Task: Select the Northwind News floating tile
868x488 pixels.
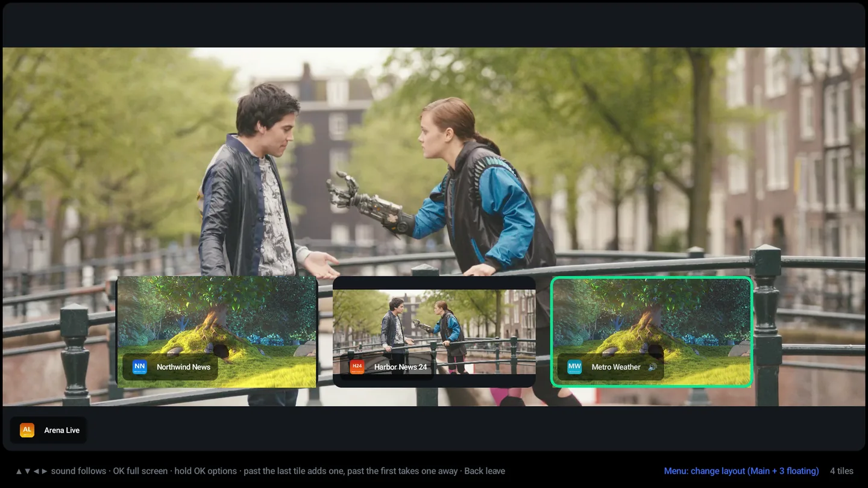Action: [217, 331]
